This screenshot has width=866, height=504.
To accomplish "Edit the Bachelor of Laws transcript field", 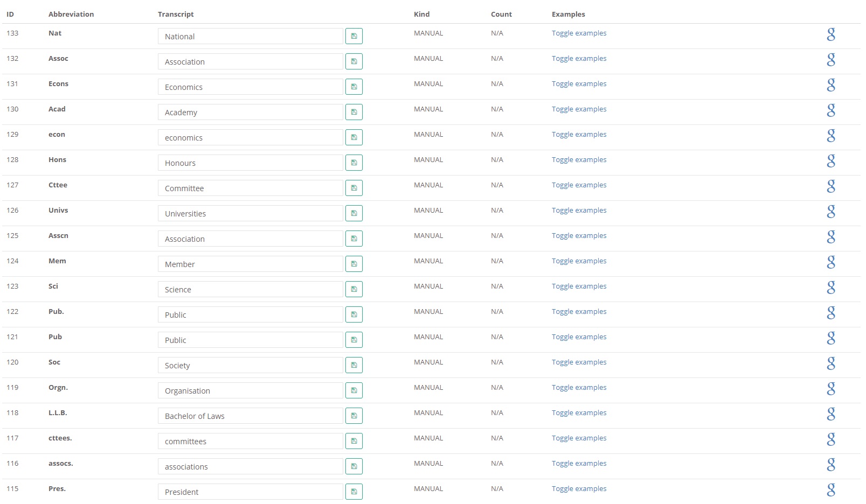I will [x=251, y=416].
